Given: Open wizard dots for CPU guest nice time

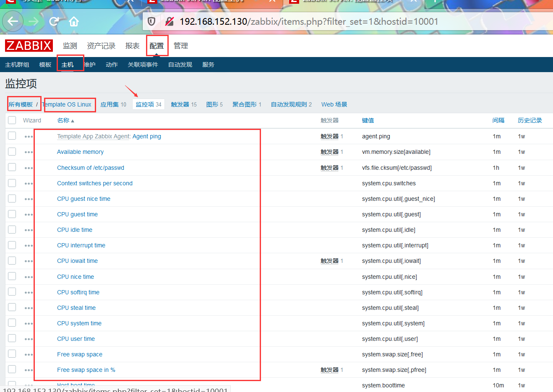Looking at the screenshot, I should click(x=29, y=199).
